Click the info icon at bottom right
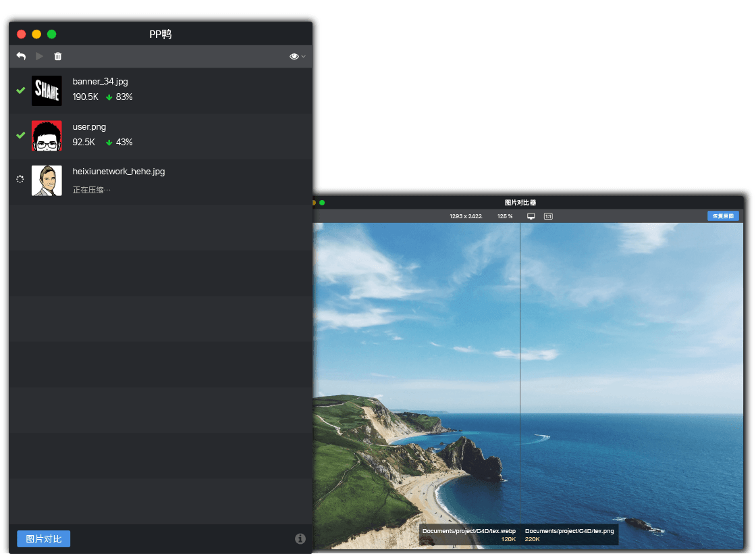 [300, 538]
